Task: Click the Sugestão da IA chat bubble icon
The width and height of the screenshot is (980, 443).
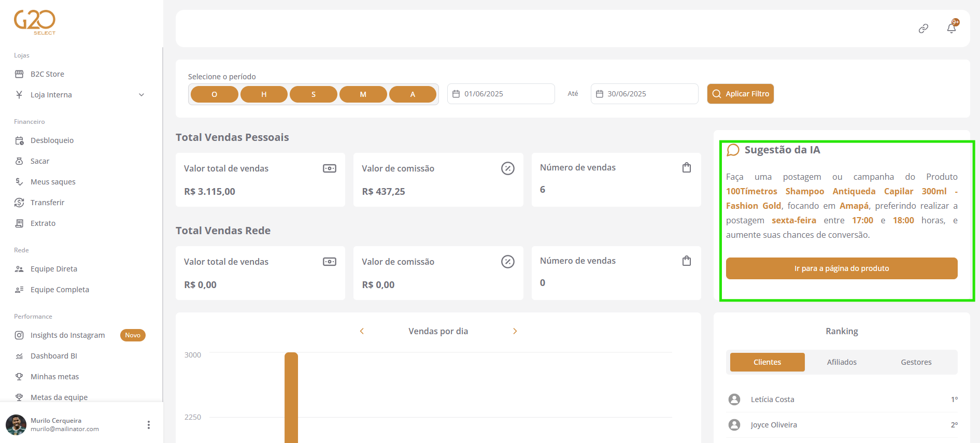Action: click(x=733, y=150)
